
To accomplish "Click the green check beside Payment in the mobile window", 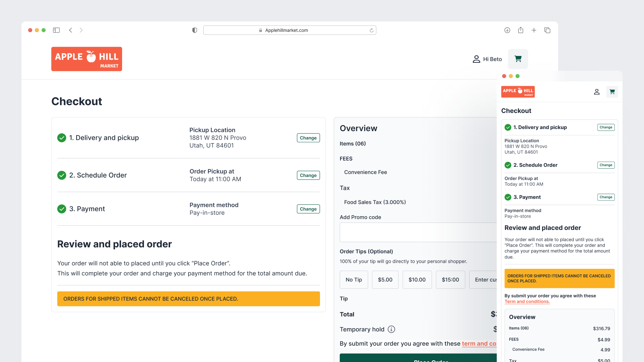I will [x=508, y=197].
